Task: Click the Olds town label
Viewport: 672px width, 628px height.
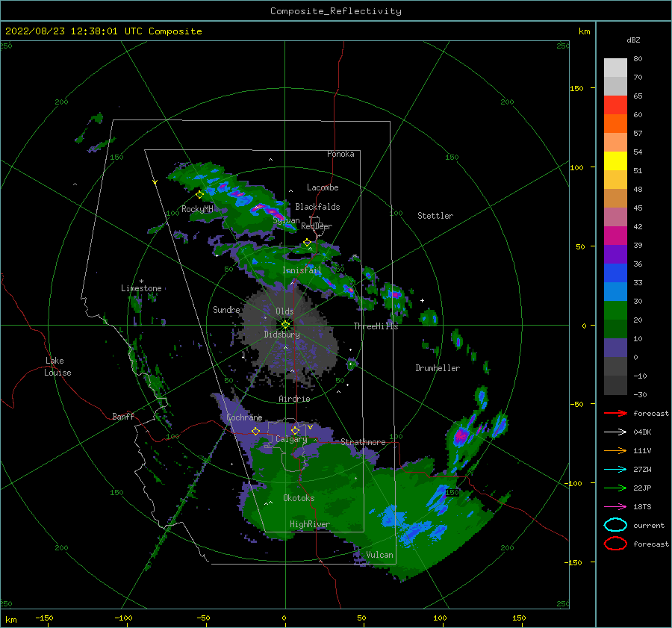Action: [x=284, y=311]
